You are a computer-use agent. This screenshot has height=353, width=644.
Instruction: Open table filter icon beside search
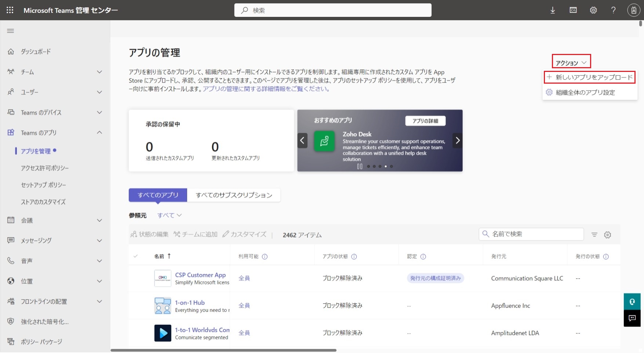pyautogui.click(x=594, y=235)
